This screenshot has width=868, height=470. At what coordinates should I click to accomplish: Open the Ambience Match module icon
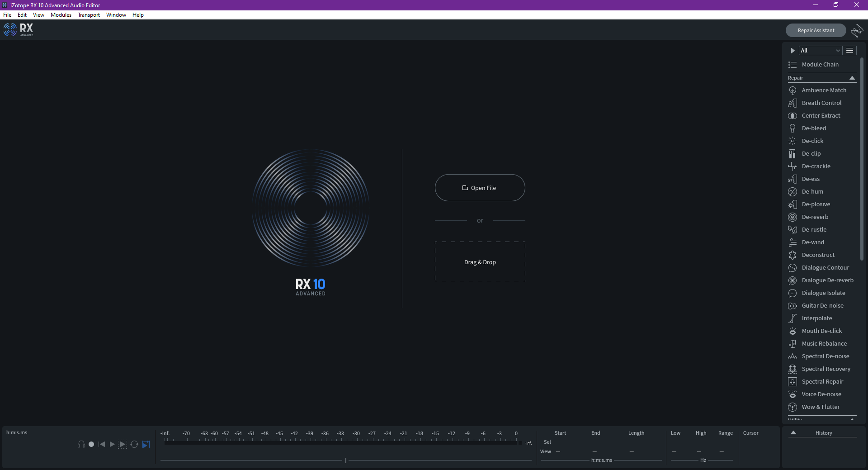click(x=793, y=90)
